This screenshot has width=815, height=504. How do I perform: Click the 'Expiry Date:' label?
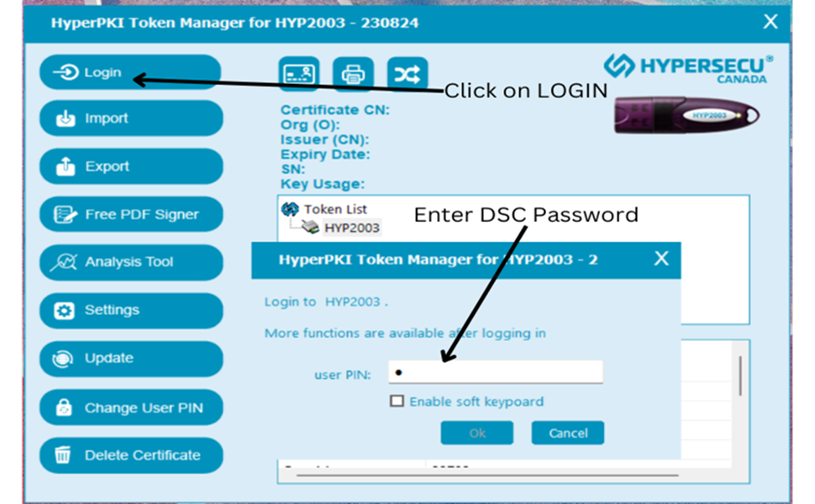coord(325,155)
